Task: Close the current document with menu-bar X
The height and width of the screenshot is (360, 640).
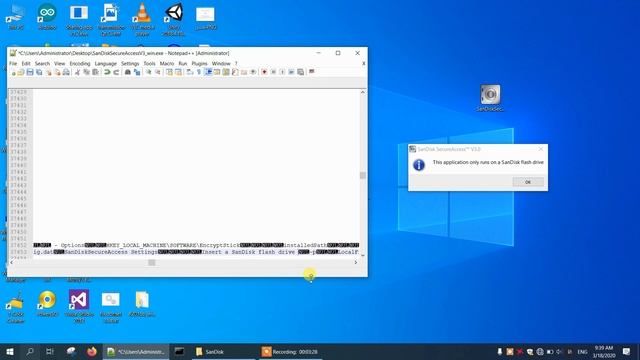Action: coord(363,64)
